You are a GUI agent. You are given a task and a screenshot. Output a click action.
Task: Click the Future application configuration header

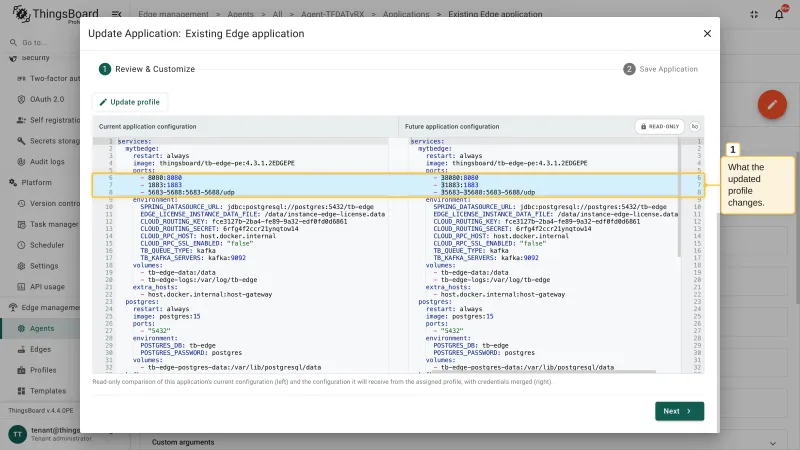tap(452, 127)
